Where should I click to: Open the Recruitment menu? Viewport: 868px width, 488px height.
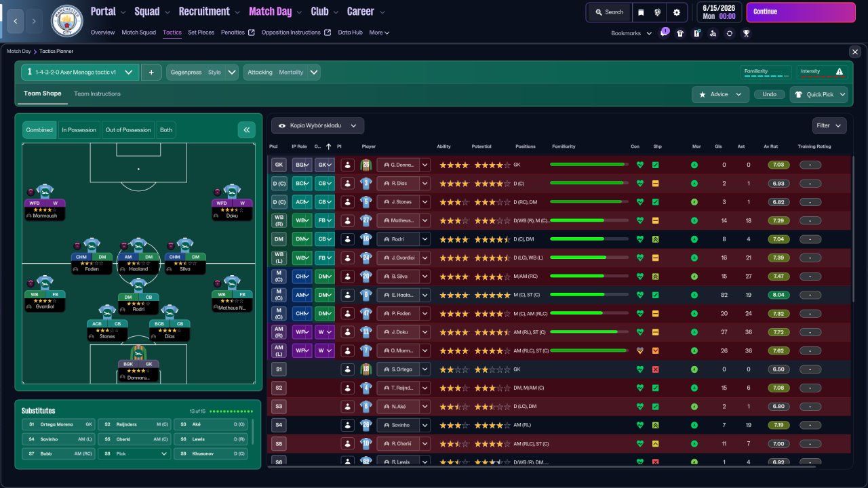(210, 12)
